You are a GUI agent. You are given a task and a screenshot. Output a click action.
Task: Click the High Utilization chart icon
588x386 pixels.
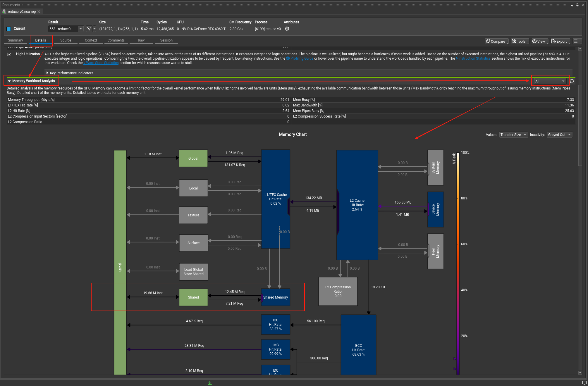pos(9,54)
